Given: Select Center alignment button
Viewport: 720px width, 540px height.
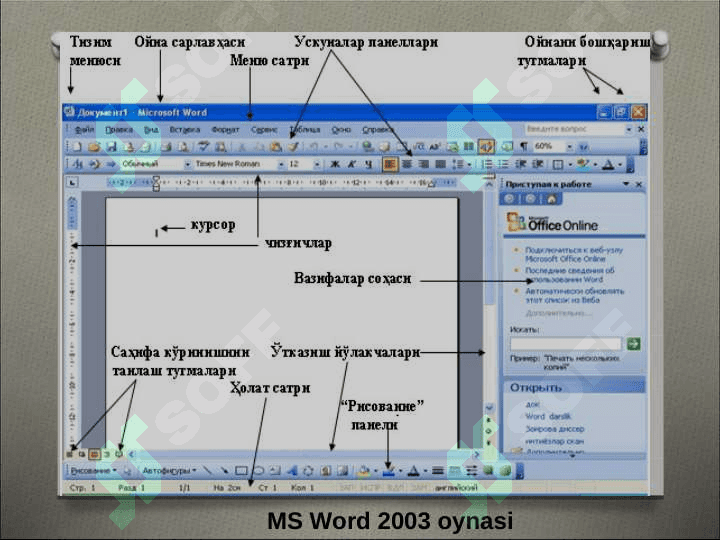Looking at the screenshot, I should (407, 164).
